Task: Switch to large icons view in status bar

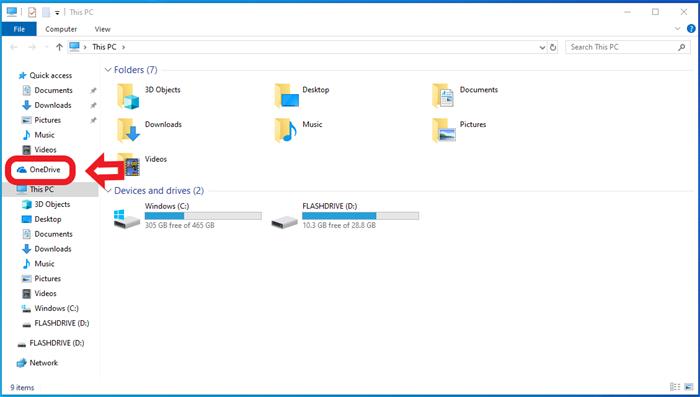Action: click(689, 387)
